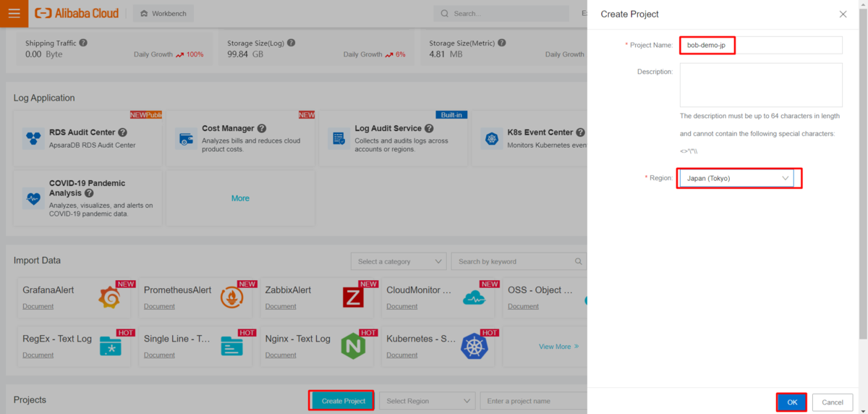Click the Log Audit Service title text

[388, 128]
